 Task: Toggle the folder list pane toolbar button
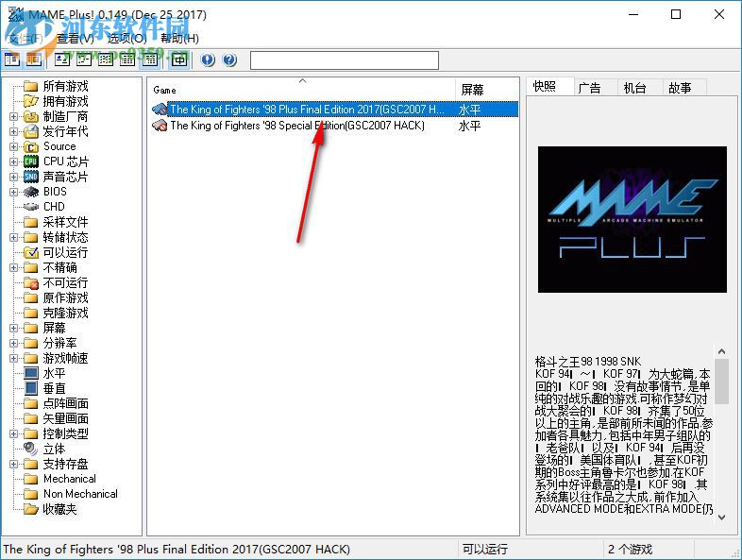[x=12, y=59]
